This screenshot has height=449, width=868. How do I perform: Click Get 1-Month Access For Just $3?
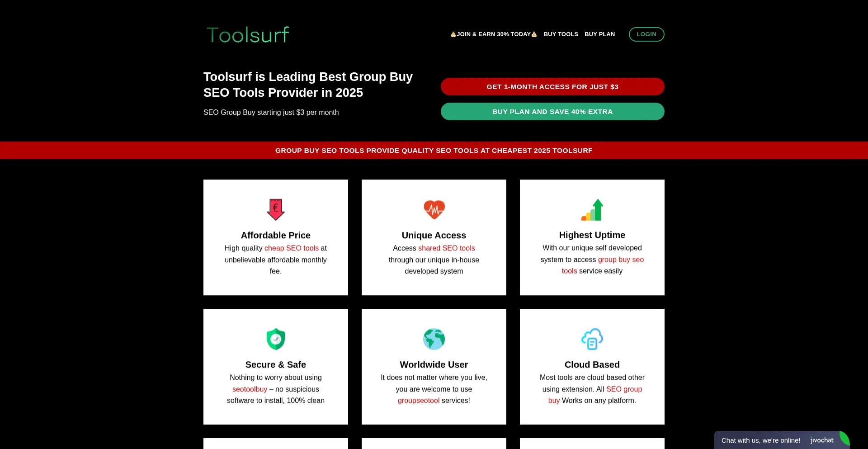[x=552, y=87]
